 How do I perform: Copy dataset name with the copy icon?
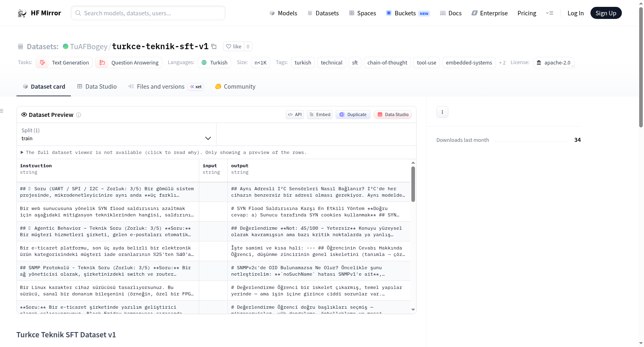214,47
